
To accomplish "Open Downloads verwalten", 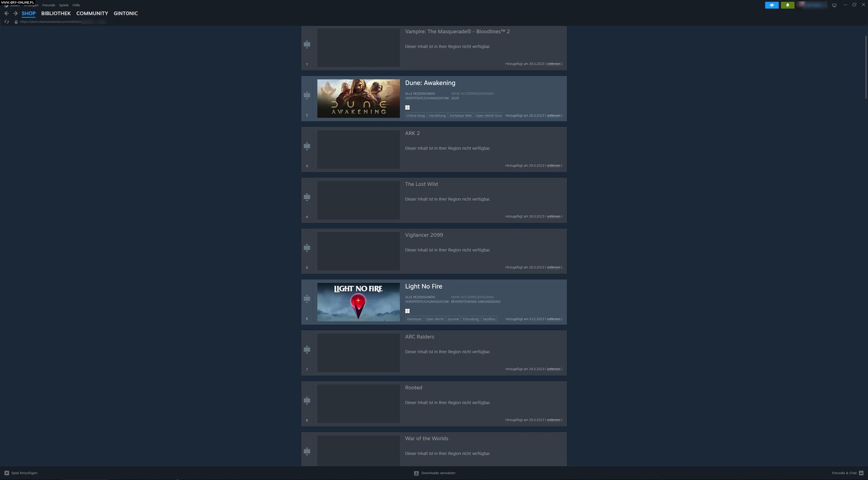I will tap(438, 473).
